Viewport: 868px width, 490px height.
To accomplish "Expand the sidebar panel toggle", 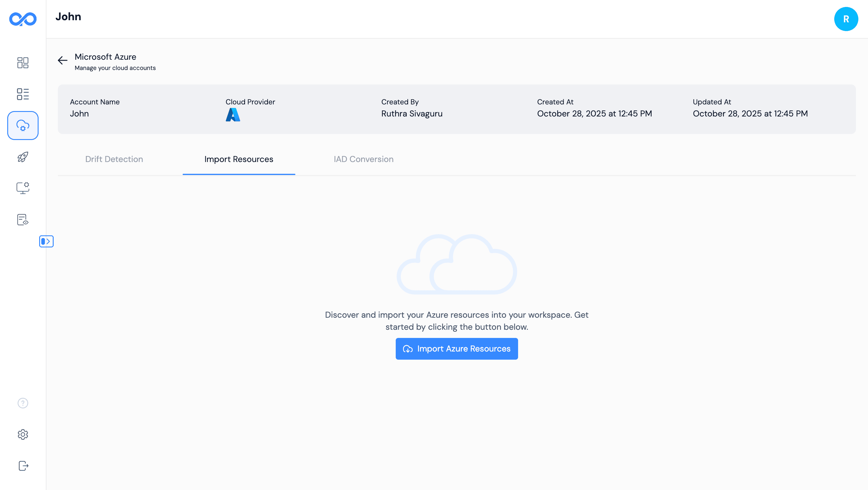I will click(46, 241).
